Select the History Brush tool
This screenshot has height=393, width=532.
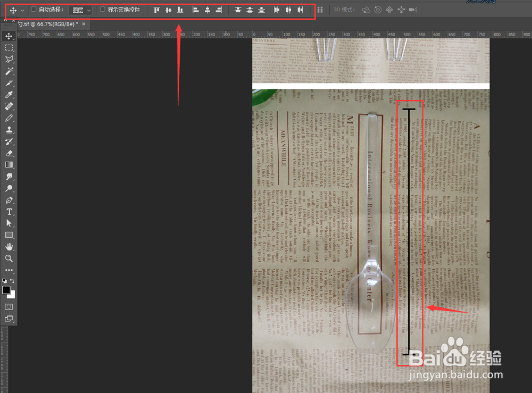9,141
